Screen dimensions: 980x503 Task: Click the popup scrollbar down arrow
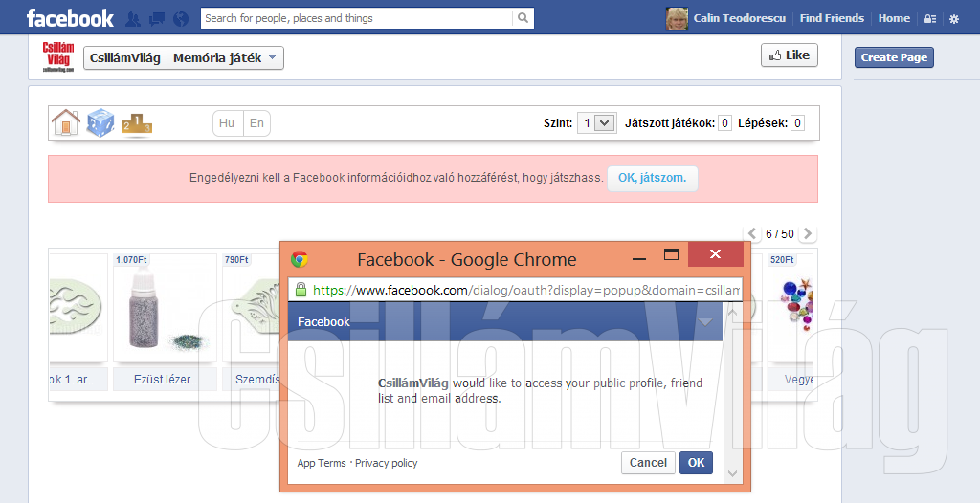(x=733, y=474)
